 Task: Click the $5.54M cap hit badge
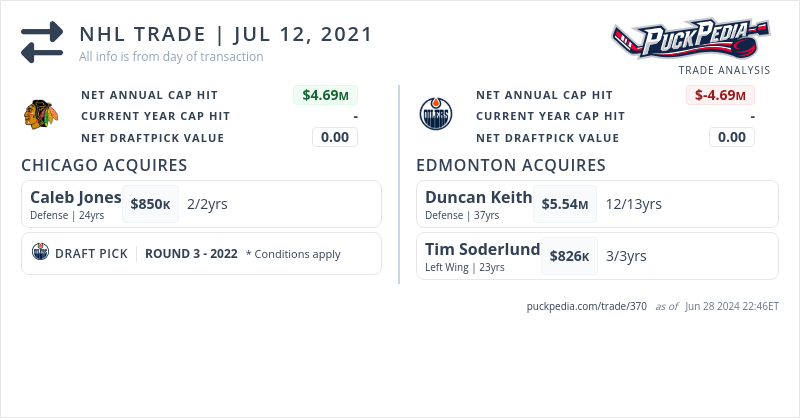click(564, 204)
